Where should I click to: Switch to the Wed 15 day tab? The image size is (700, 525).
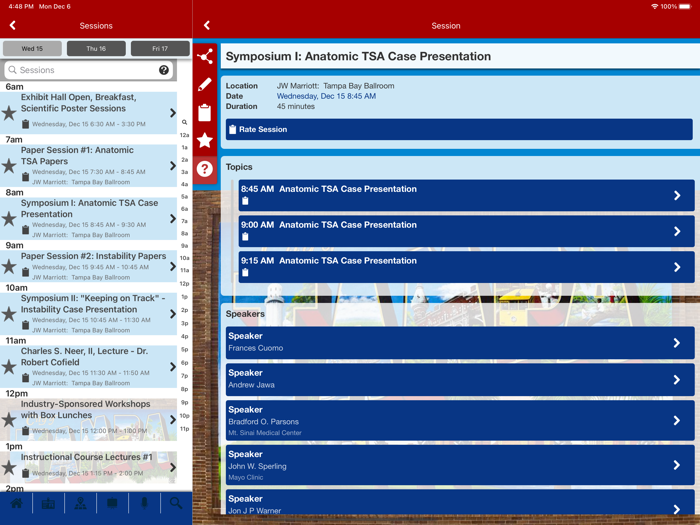tap(32, 49)
